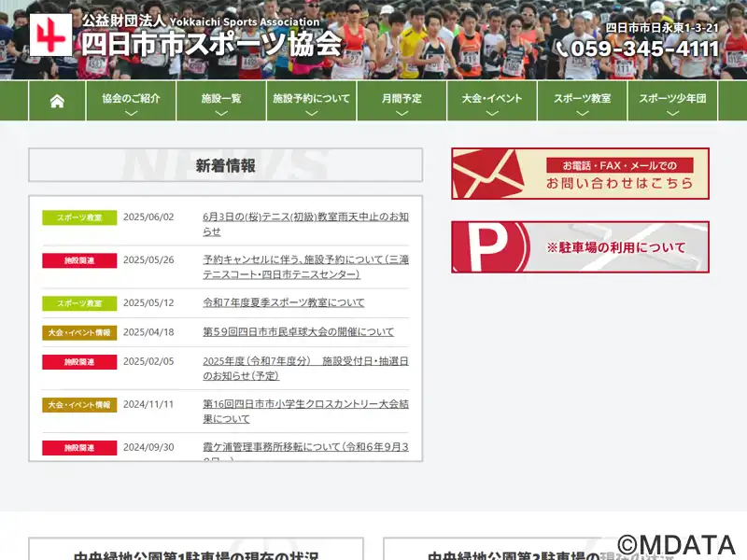Click the 施設関連 tag dated 2025/02/05
This screenshot has height=560, width=747.
[x=79, y=362]
